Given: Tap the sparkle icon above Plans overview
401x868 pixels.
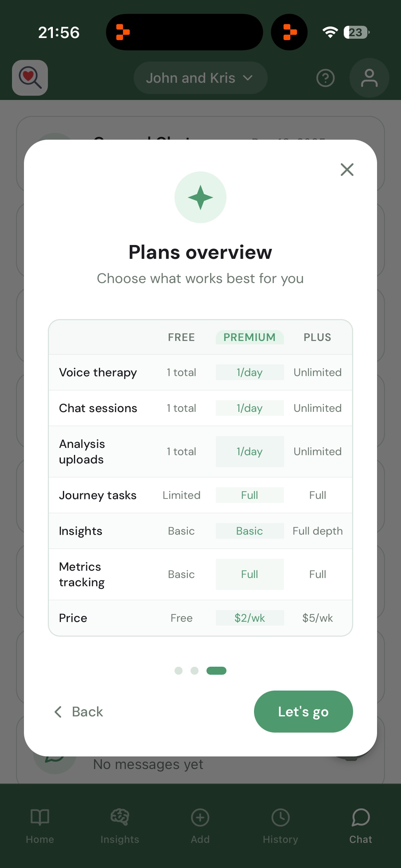Looking at the screenshot, I should point(200,197).
